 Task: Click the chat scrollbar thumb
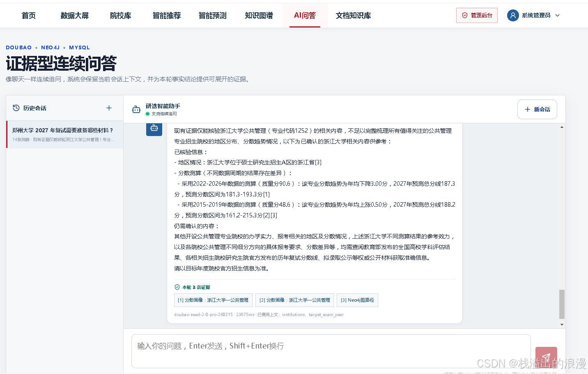(562, 304)
